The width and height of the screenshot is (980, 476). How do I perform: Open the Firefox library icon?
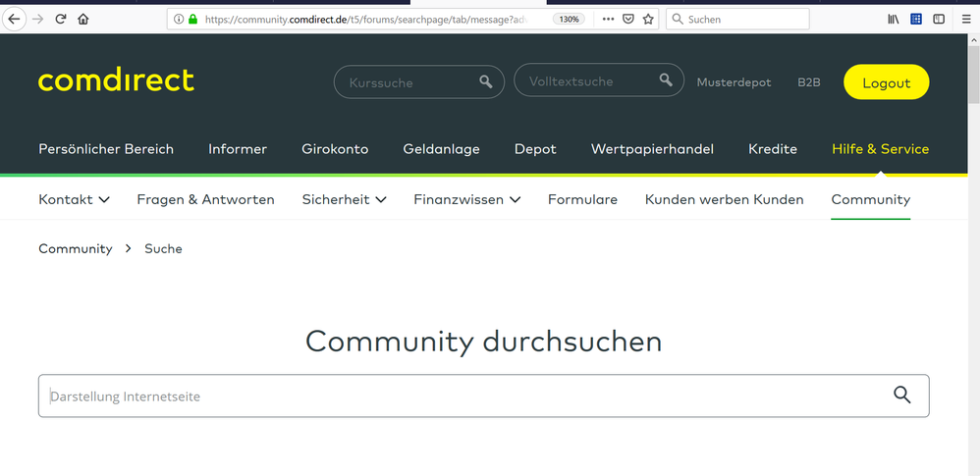click(894, 19)
